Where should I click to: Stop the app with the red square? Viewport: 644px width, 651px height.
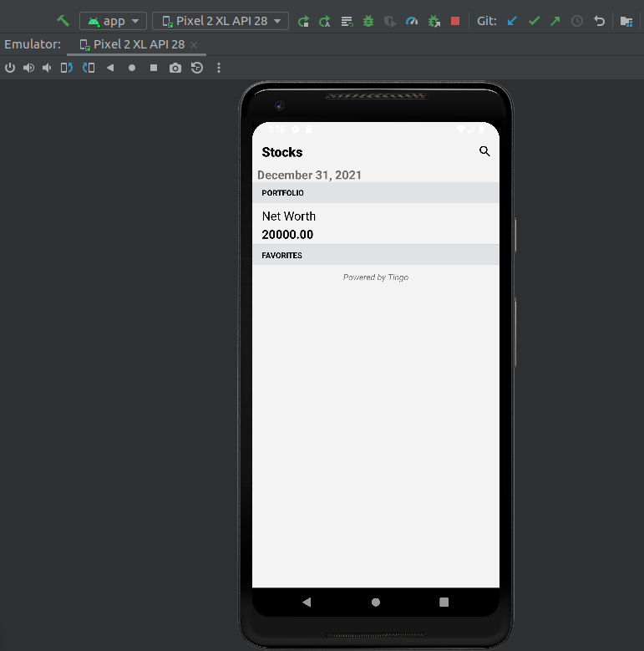[x=455, y=21]
